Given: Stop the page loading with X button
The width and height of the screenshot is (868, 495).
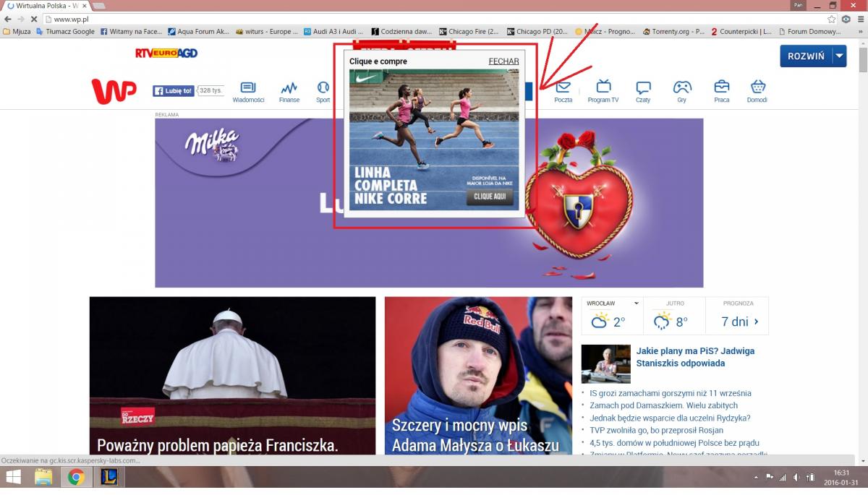Looking at the screenshot, I should 34,20.
